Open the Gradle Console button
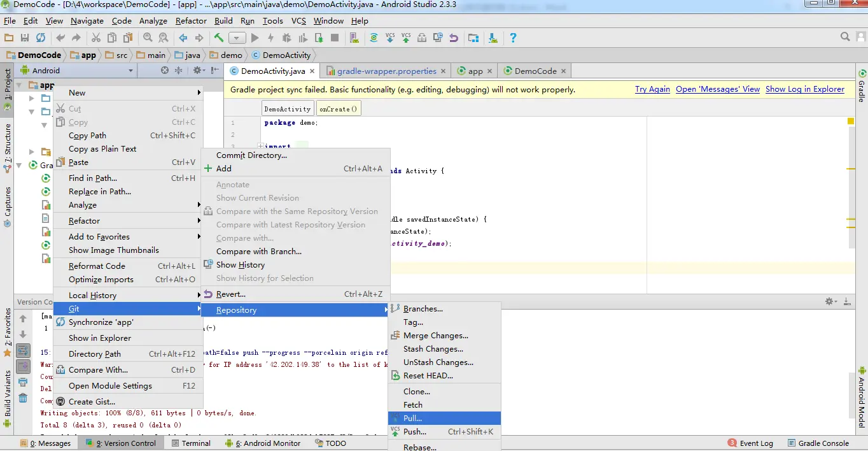 (x=818, y=443)
